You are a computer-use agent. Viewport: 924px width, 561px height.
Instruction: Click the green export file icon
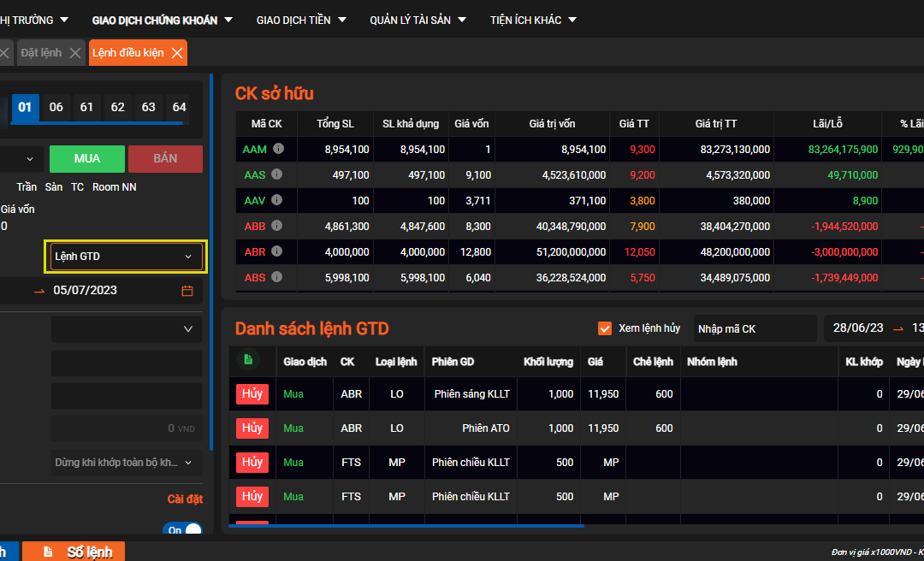click(x=248, y=360)
